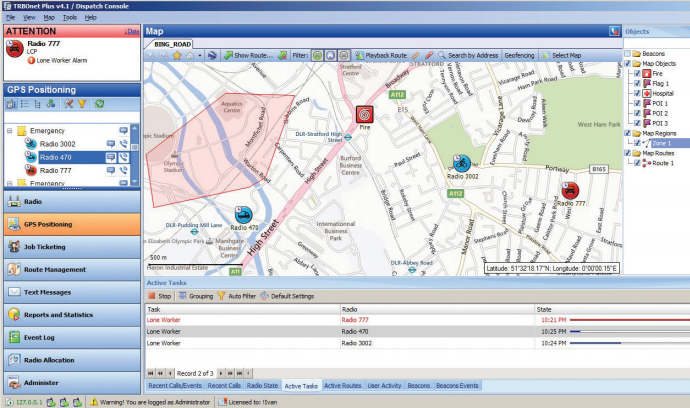
Task: Click the Fire marker on the map
Action: (364, 115)
